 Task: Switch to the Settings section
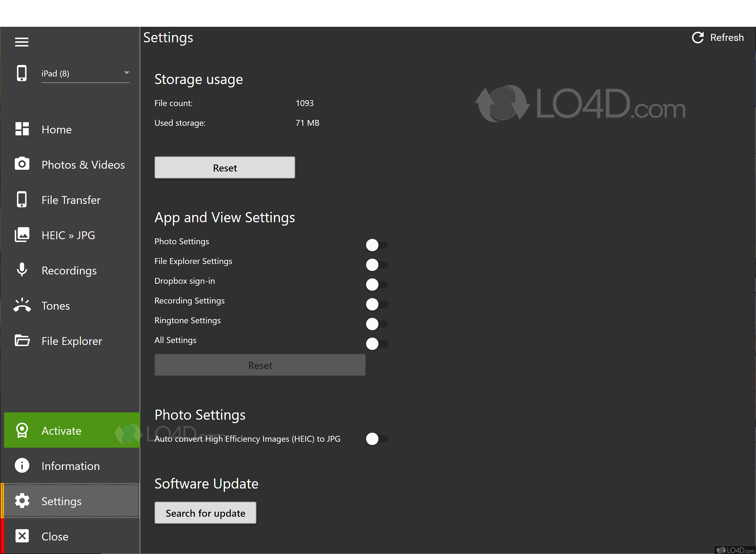click(62, 501)
